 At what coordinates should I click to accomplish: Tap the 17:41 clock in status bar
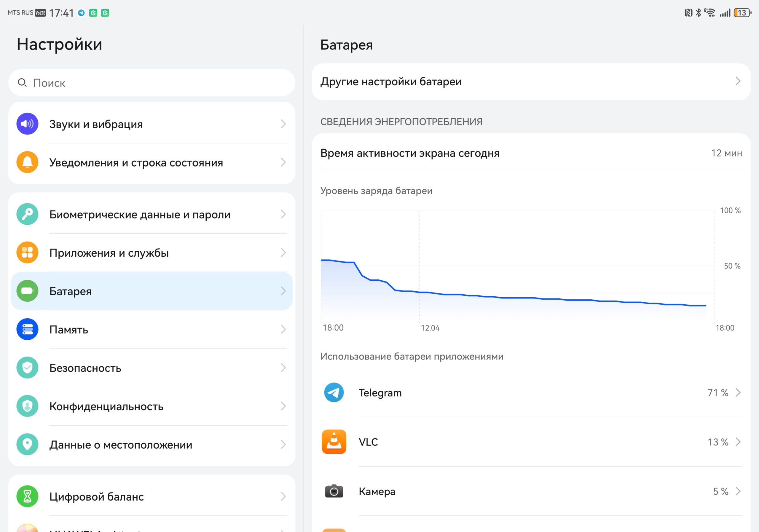(61, 13)
